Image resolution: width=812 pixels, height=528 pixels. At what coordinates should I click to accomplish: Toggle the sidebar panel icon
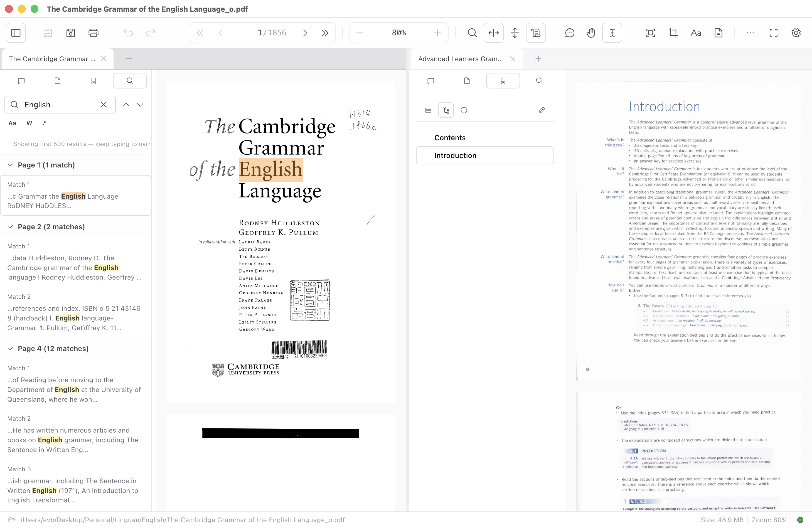coord(16,33)
